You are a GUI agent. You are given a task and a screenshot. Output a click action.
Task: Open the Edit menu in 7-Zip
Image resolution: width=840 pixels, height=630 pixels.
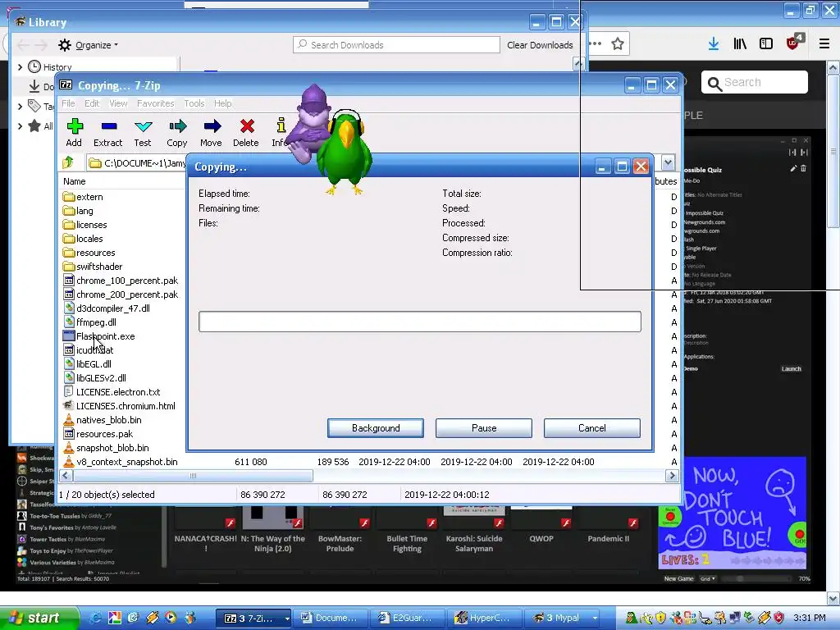tap(92, 103)
